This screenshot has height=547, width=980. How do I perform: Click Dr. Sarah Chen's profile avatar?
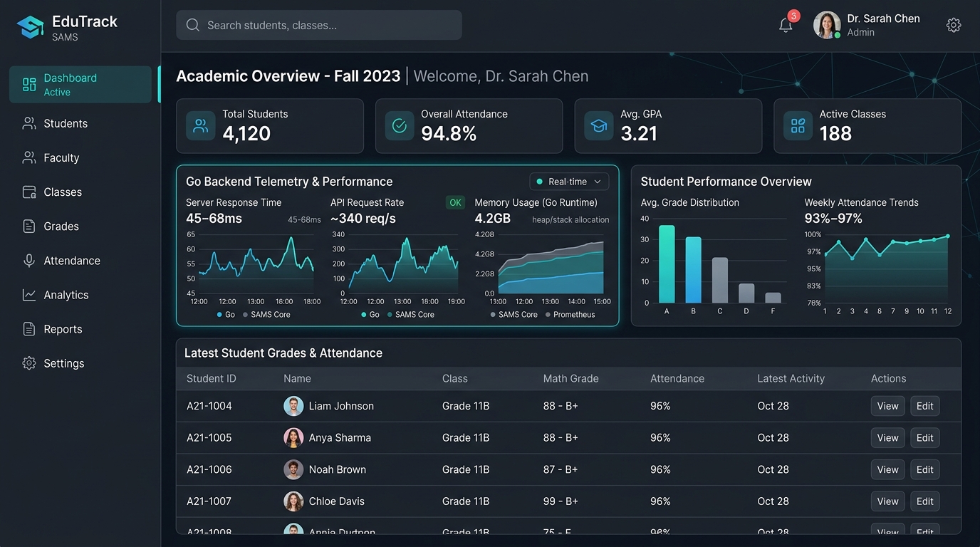pos(827,25)
